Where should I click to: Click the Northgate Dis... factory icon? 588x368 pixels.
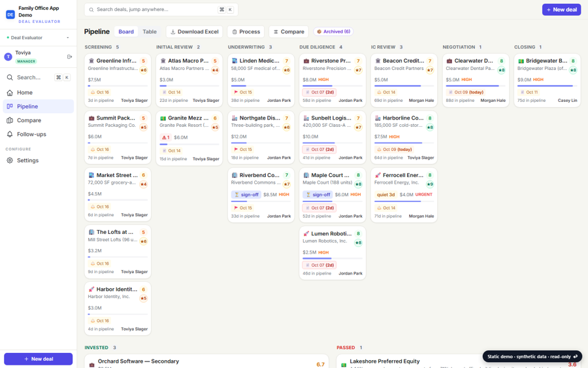click(235, 118)
